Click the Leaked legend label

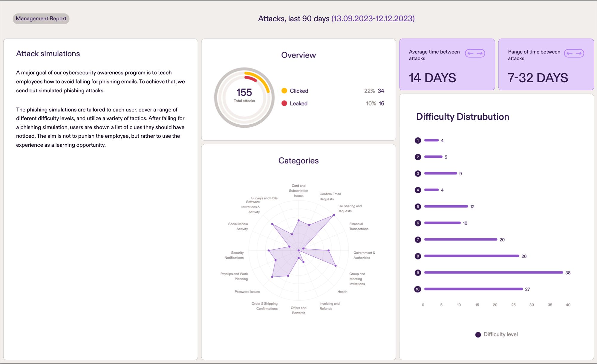point(298,103)
